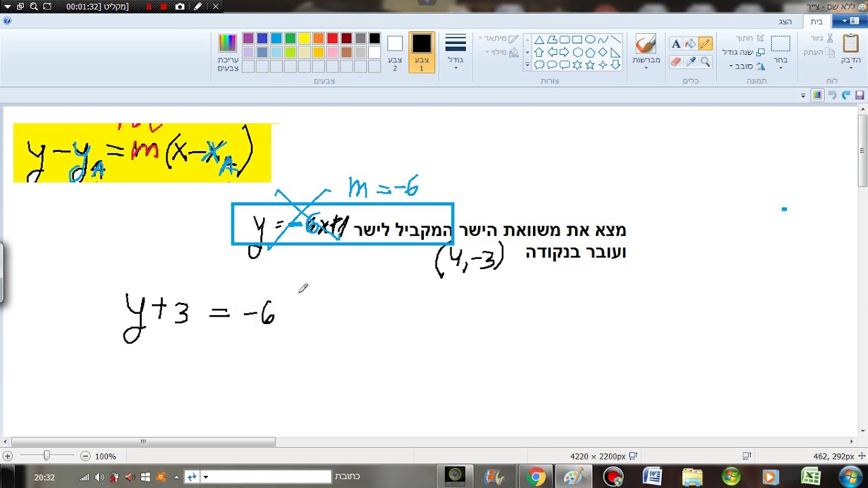Screen dimensions: 868x488
Task: Expand the shapes gallery more arrow
Action: pyautogui.click(x=528, y=65)
